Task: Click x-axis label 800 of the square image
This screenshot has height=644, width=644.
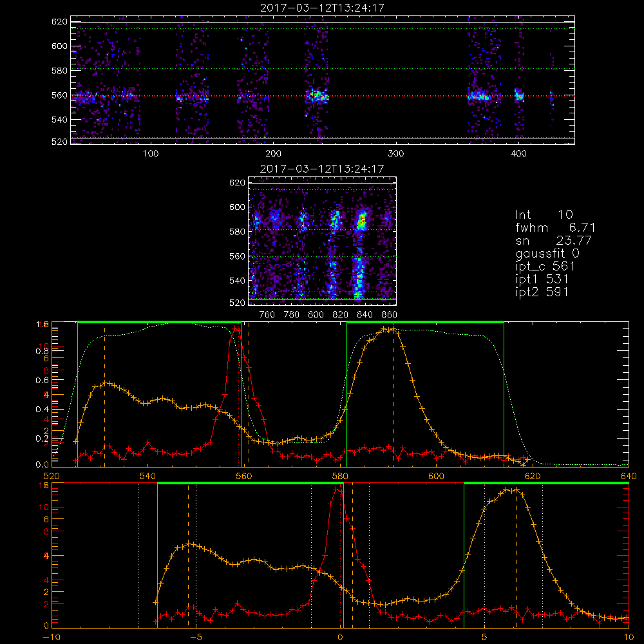Action: pyautogui.click(x=316, y=315)
